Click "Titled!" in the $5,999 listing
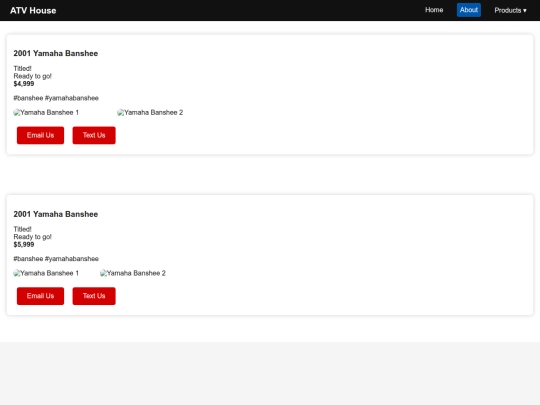The height and width of the screenshot is (405, 540). 22,229
